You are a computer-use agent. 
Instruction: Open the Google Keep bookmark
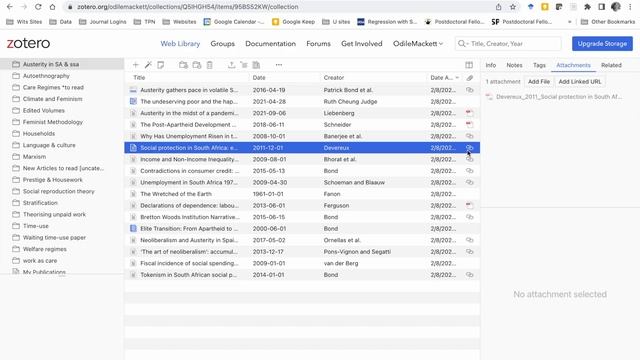click(293, 22)
